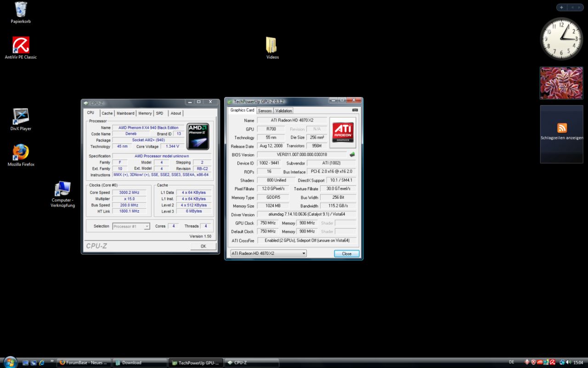The height and width of the screenshot is (368, 588).
Task: Switch to the Mainboard tab in CPU-Z
Action: [125, 113]
